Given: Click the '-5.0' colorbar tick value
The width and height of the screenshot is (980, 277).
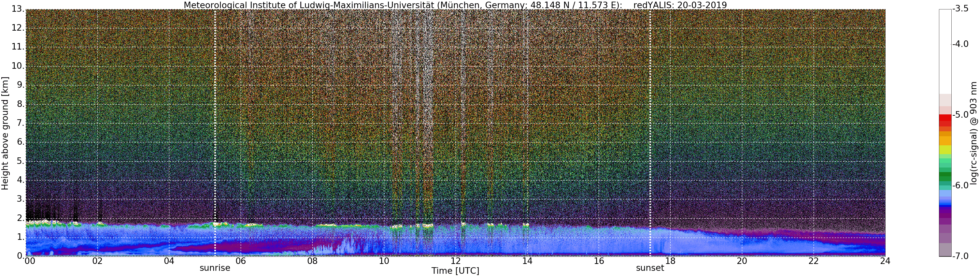Looking at the screenshot, I should pos(960,115).
